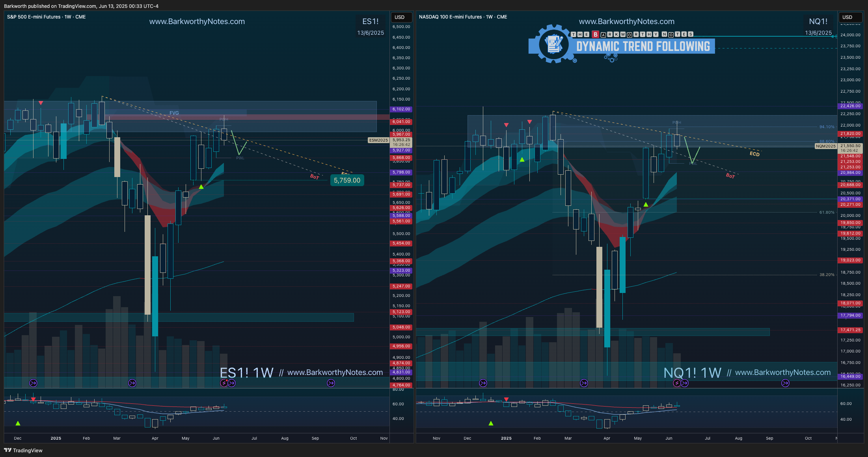Screen dimensions: 868x457
Task: Select the FVG label on ES chart
Action: 174,113
